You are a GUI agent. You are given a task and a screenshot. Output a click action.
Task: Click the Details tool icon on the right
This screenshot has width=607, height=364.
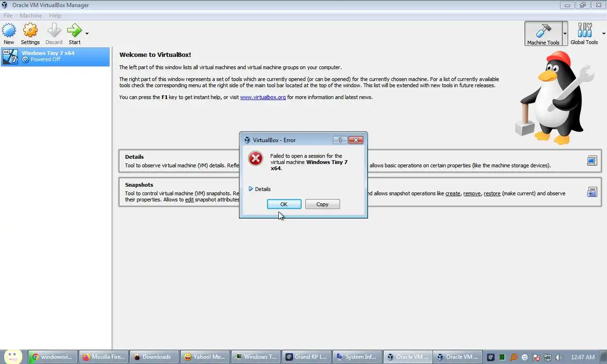click(592, 161)
